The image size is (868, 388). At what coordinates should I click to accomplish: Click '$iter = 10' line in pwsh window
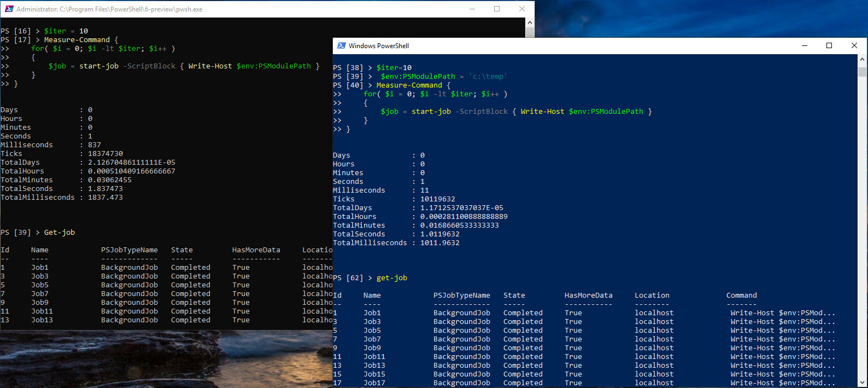coord(66,31)
